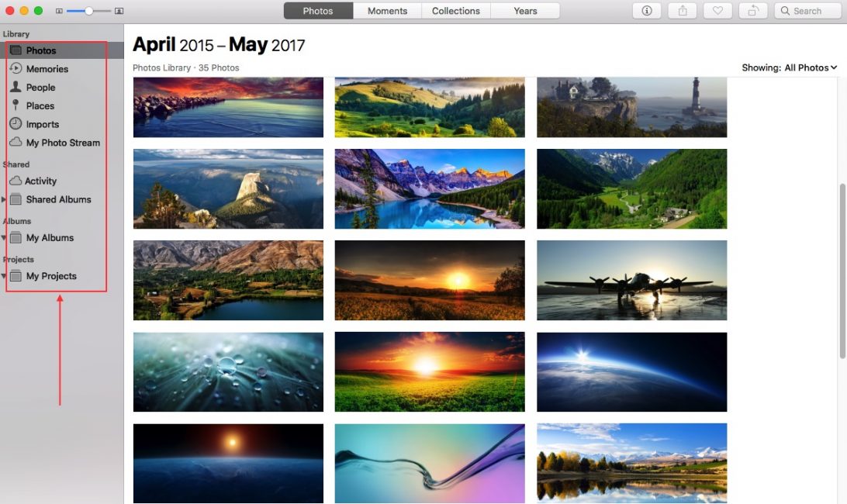Select the propeller airplane silhouette photo
Viewport: 847px width, 504px height.
pyautogui.click(x=632, y=281)
